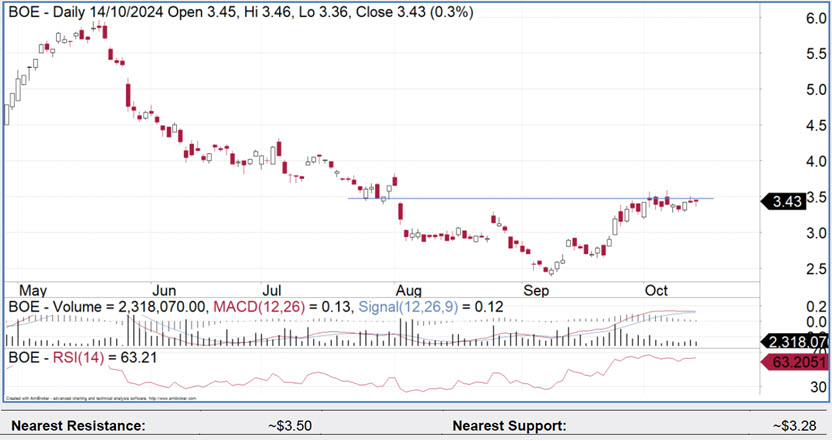Click the 63.2051 RSI value badge
832x441 pixels.
point(795,363)
